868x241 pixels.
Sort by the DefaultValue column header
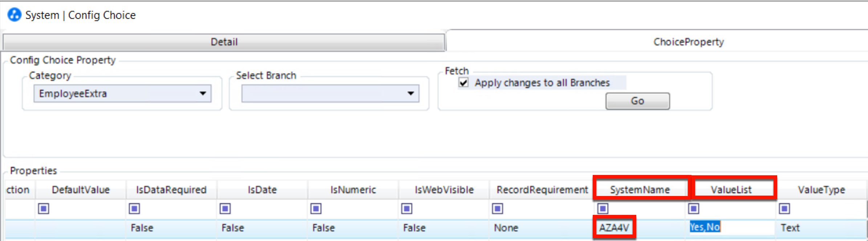point(81,190)
